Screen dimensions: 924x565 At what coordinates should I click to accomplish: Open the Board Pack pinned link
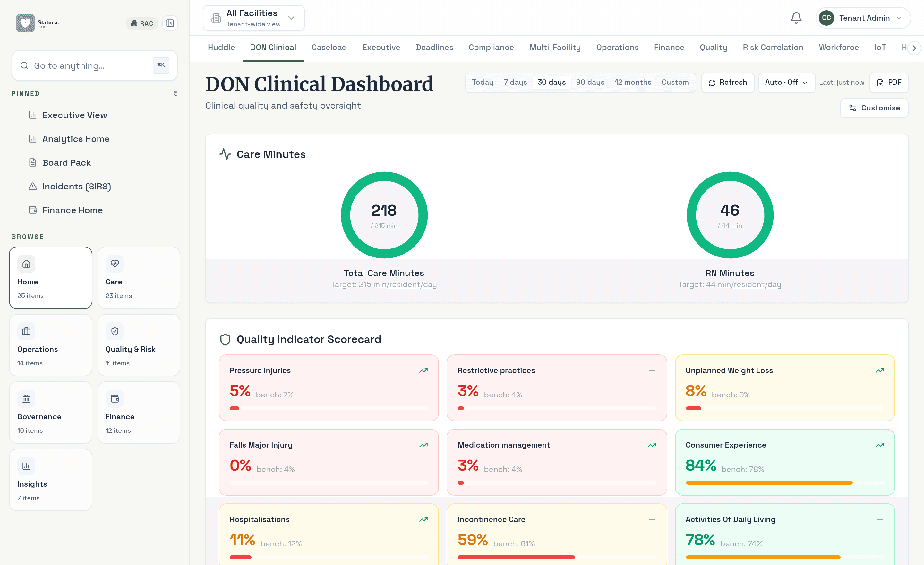point(66,162)
